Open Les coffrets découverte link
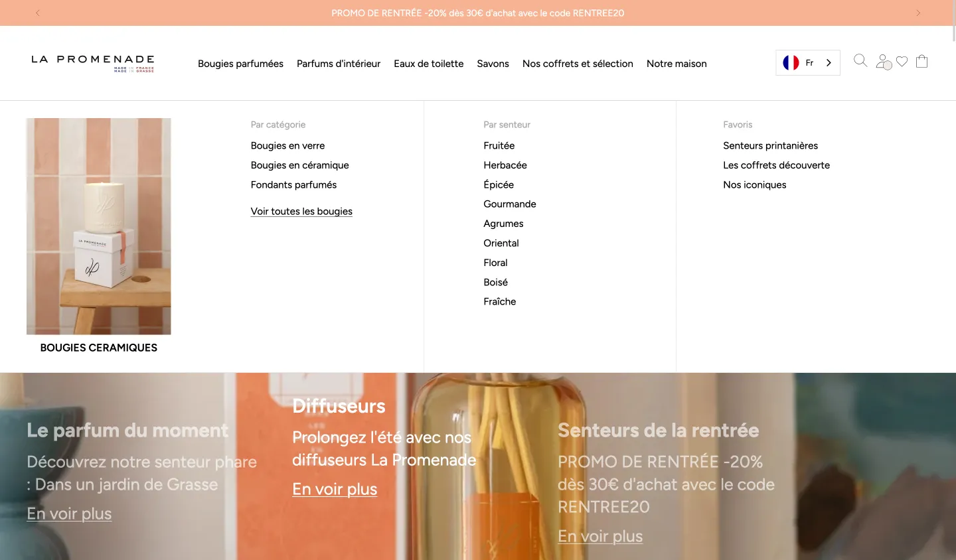956x560 pixels. point(777,165)
